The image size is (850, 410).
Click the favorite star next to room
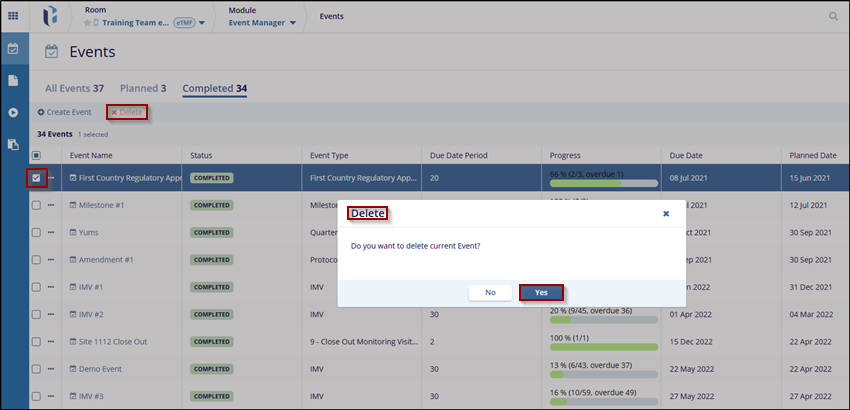point(88,22)
